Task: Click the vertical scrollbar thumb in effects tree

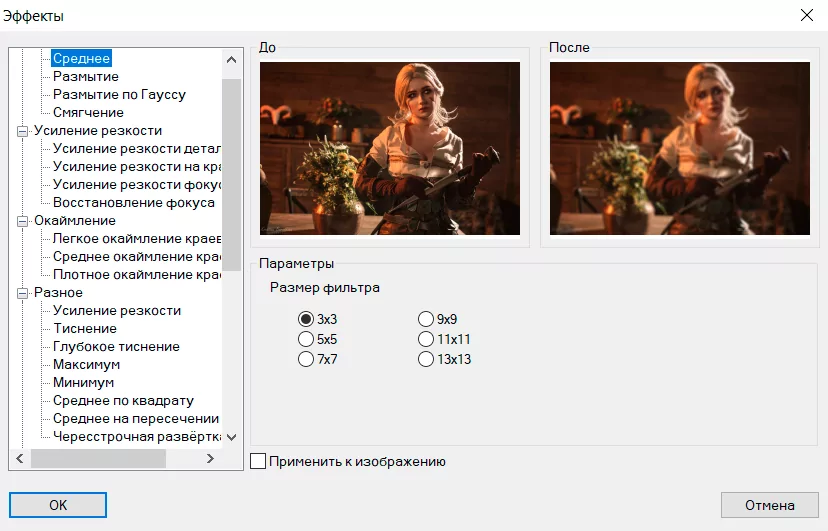Action: 231,175
